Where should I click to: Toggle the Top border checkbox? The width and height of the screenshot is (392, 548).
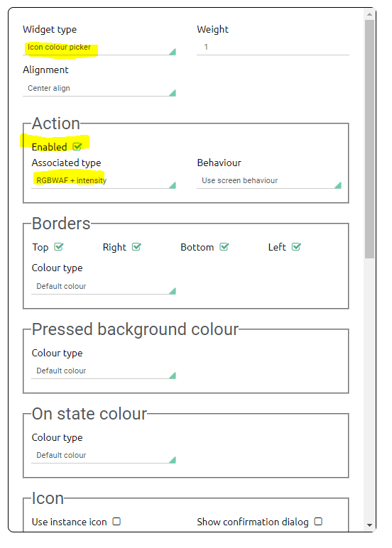pyautogui.click(x=59, y=247)
